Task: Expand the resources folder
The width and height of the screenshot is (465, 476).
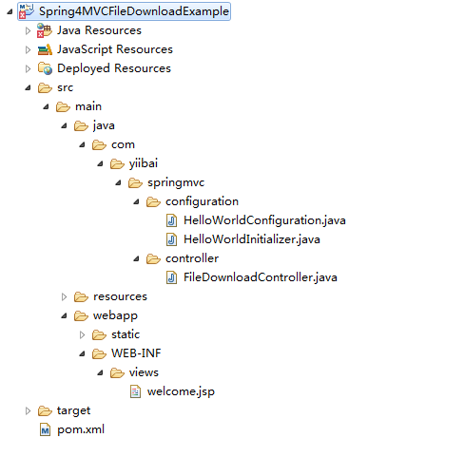Action: pyautogui.click(x=64, y=296)
